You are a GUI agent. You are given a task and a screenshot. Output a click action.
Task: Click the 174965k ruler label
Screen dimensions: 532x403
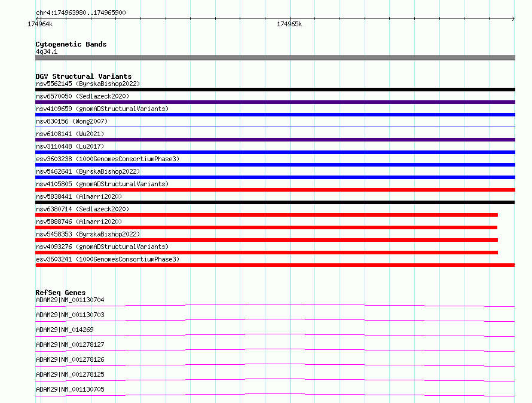[289, 24]
